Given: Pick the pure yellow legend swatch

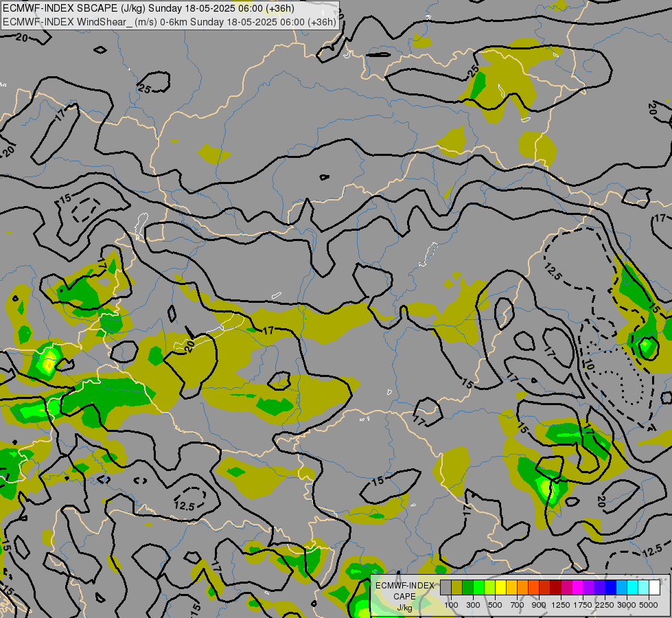Looking at the screenshot, I should tap(501, 588).
